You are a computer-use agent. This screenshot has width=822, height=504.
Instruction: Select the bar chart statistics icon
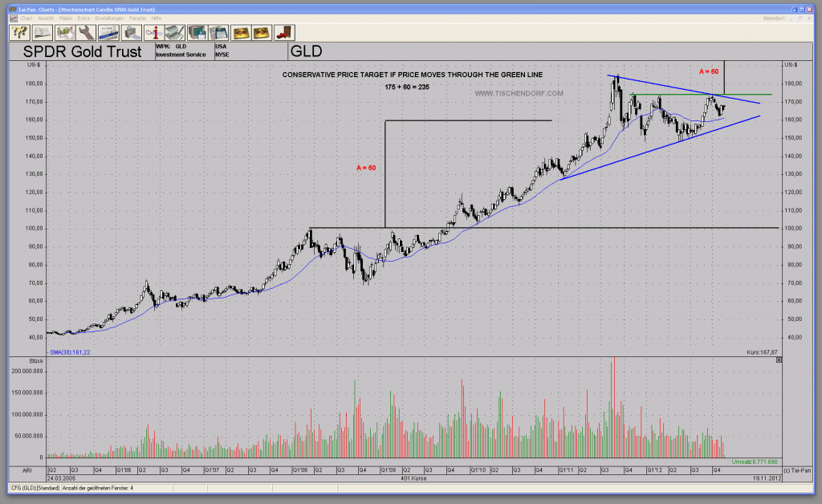pyautogui.click(x=66, y=32)
